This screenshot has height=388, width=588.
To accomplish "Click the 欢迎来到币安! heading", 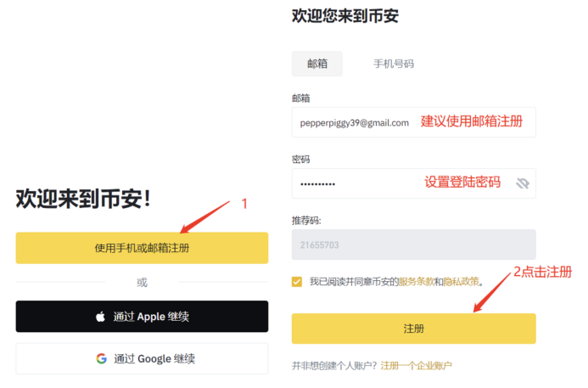I will point(83,199).
